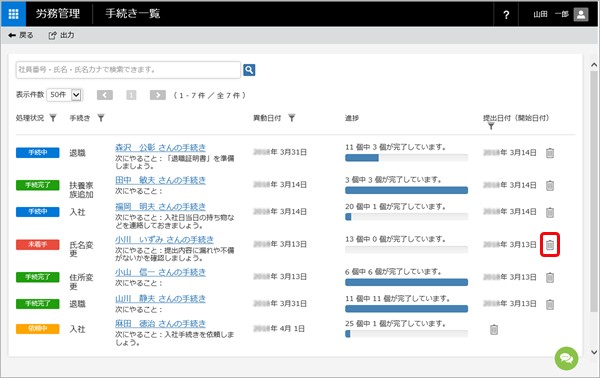Filter by 手続き funnel icon

pyautogui.click(x=101, y=118)
